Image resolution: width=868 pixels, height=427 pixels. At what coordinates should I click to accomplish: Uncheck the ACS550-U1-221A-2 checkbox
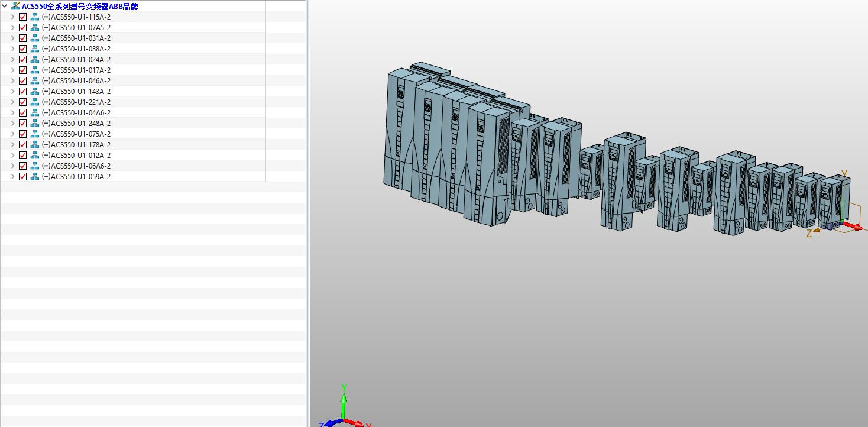pyautogui.click(x=23, y=102)
